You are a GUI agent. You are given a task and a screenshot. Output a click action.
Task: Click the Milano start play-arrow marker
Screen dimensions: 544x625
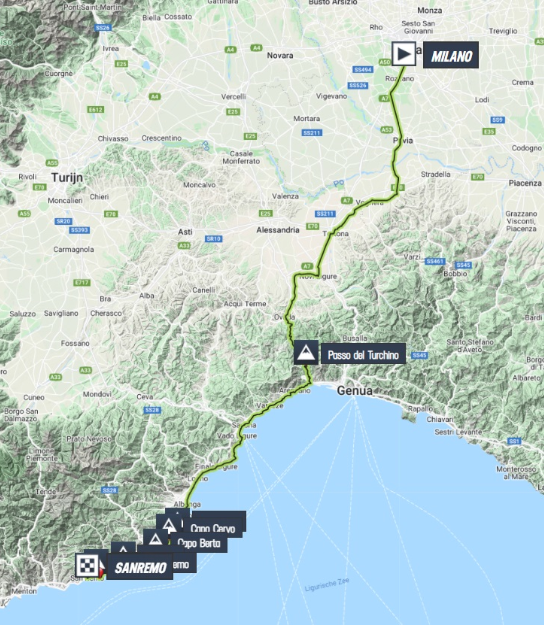(x=404, y=54)
